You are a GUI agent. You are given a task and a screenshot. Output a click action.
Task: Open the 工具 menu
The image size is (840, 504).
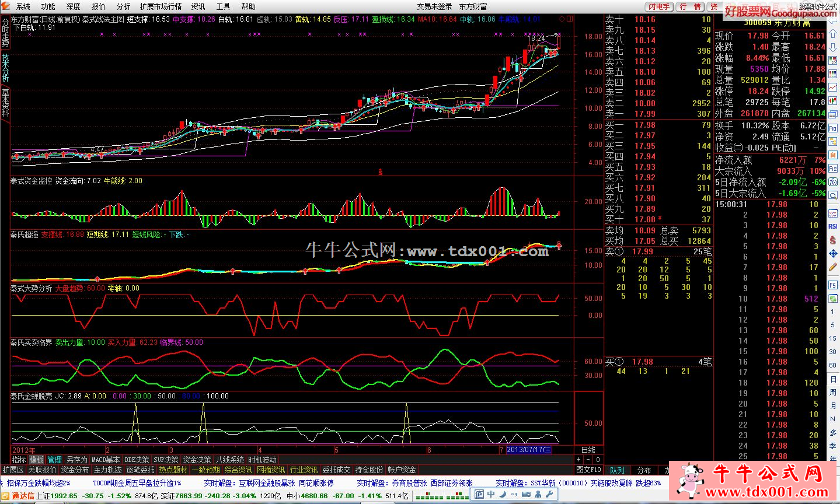(224, 6)
